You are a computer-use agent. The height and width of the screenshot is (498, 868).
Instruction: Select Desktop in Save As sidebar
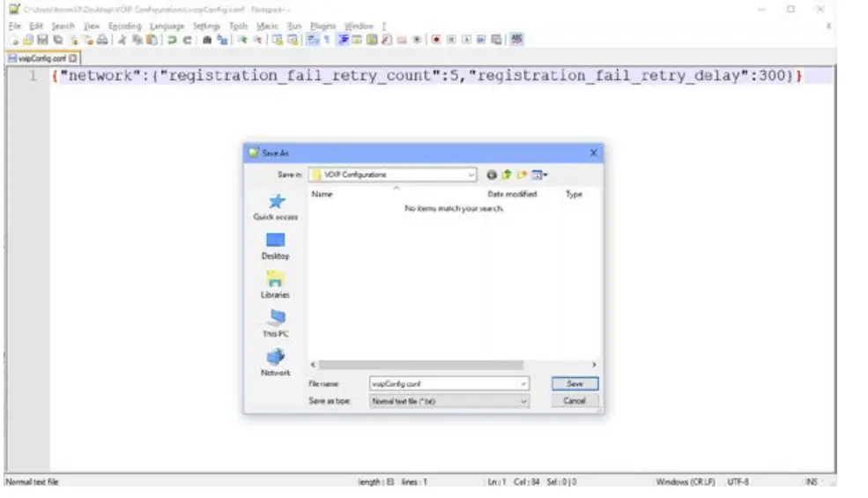tap(276, 247)
